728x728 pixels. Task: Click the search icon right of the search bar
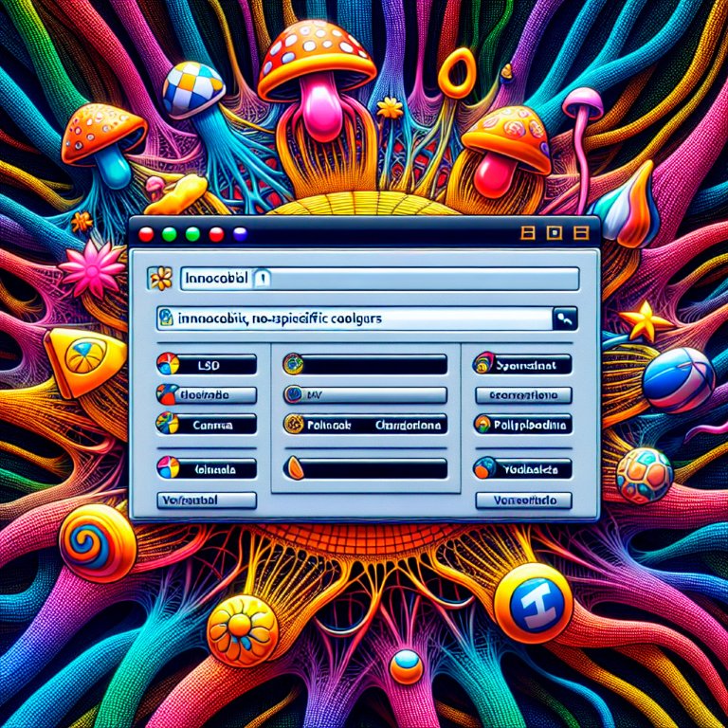[567, 319]
